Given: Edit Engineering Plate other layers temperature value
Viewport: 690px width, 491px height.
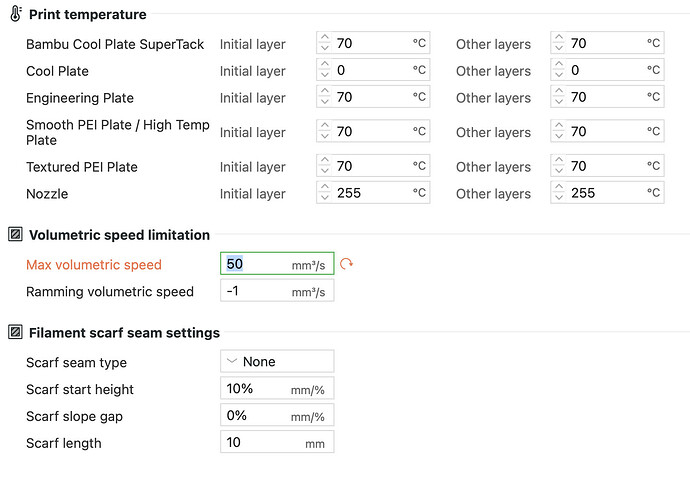Looking at the screenshot, I should click(x=606, y=97).
